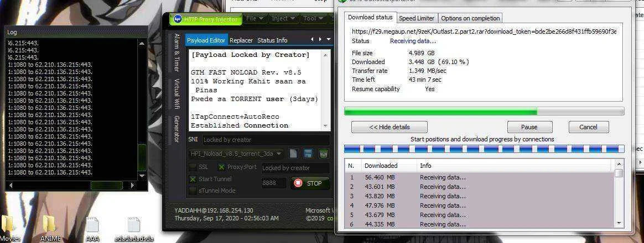Click the HTTP Proxy Injector title button
Image resolution: width=644 pixels, height=243 pixels.
205,19
